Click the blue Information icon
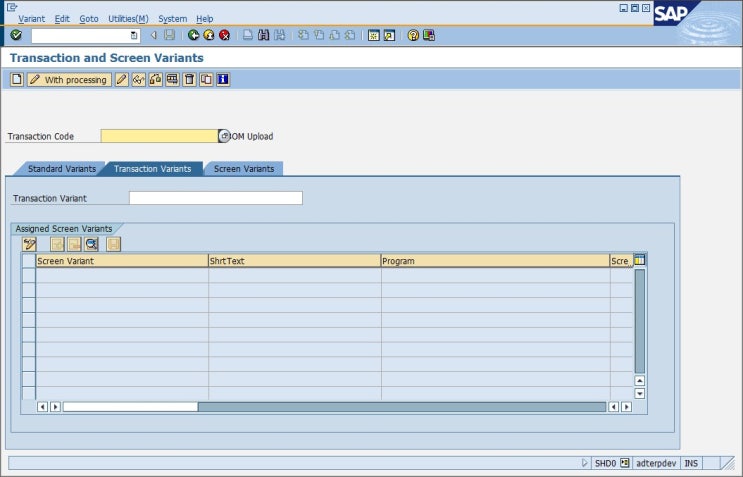This screenshot has width=743, height=477. [223, 79]
